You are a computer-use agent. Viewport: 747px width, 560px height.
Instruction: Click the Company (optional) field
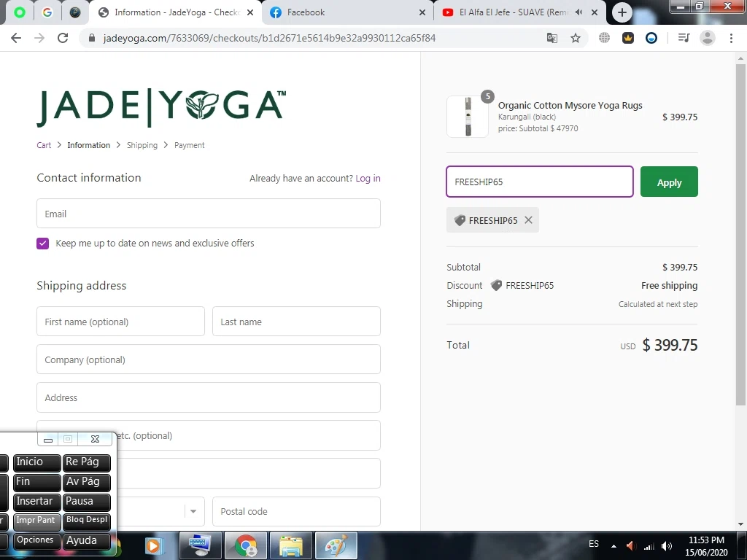click(x=209, y=359)
